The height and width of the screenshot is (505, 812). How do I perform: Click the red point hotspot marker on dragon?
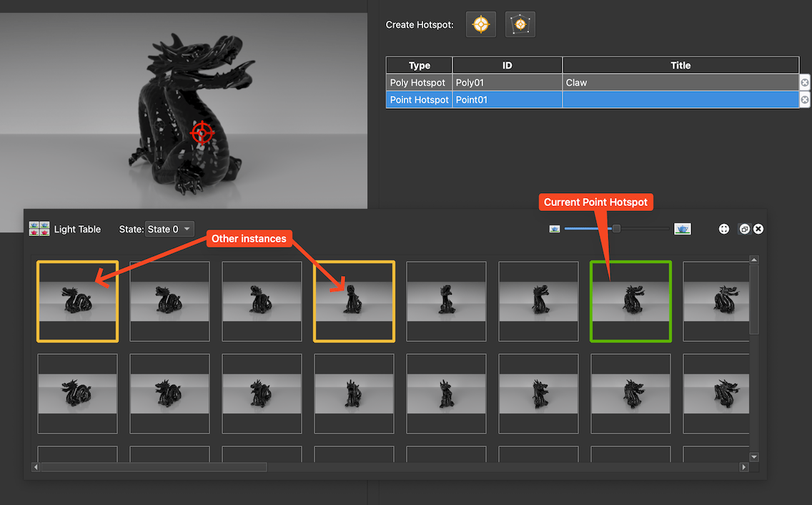[x=202, y=132]
